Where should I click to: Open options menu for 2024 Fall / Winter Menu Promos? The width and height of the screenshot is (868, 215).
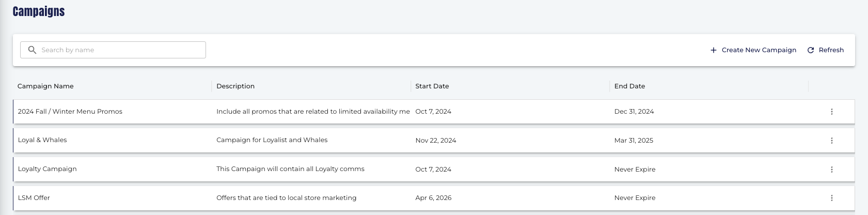click(832, 112)
